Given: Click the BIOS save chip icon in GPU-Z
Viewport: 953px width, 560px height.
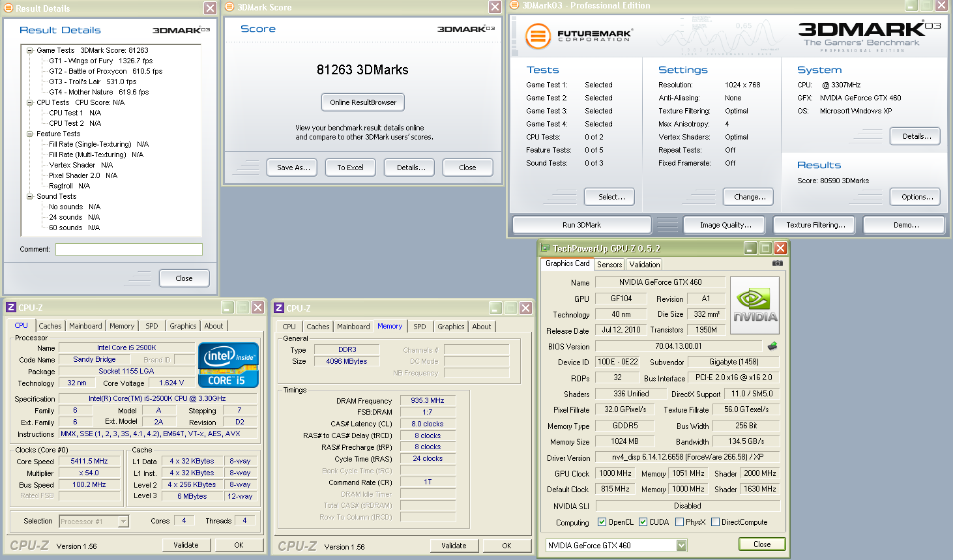Looking at the screenshot, I should 772,346.
